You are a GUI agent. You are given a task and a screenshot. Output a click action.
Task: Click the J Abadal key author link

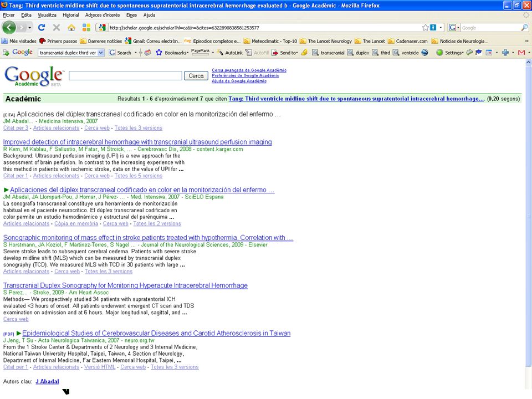[47, 381]
